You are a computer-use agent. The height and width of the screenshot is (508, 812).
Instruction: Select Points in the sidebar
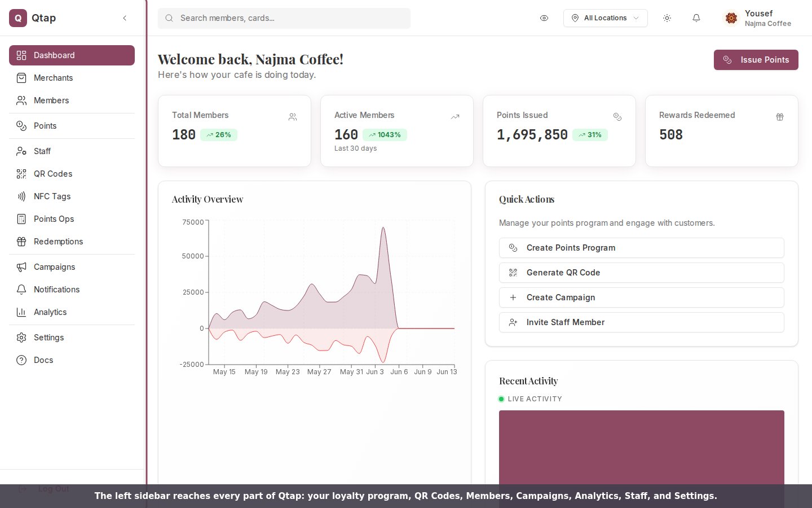tap(72, 126)
